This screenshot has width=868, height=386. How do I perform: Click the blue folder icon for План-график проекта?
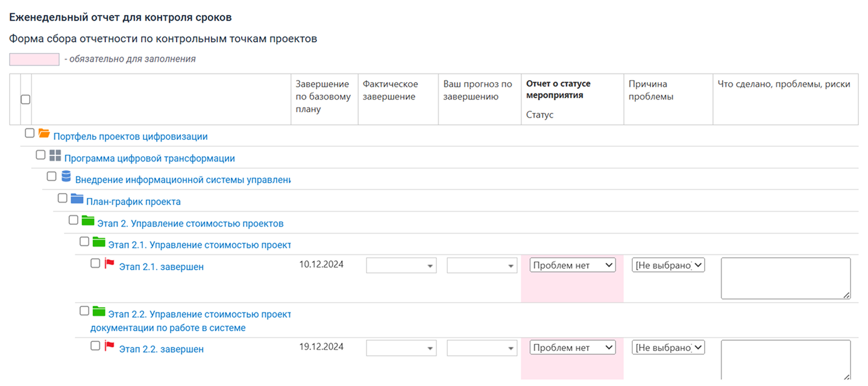(x=77, y=198)
